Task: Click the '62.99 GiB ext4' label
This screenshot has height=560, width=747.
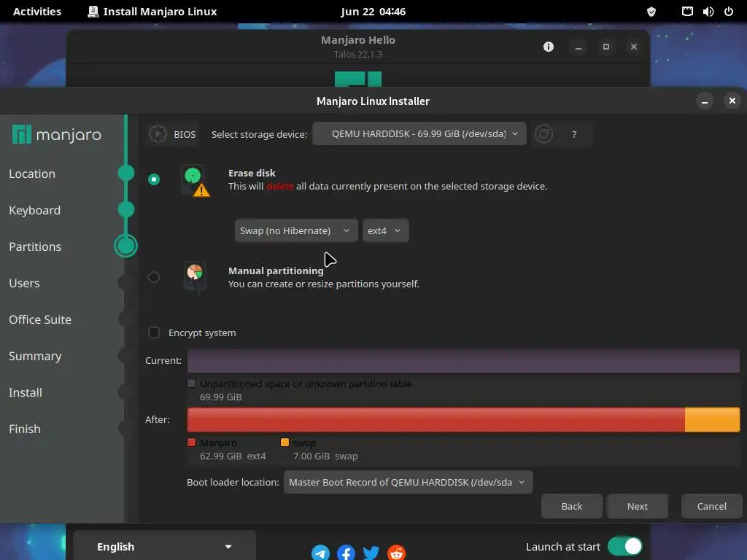Action: [x=233, y=456]
